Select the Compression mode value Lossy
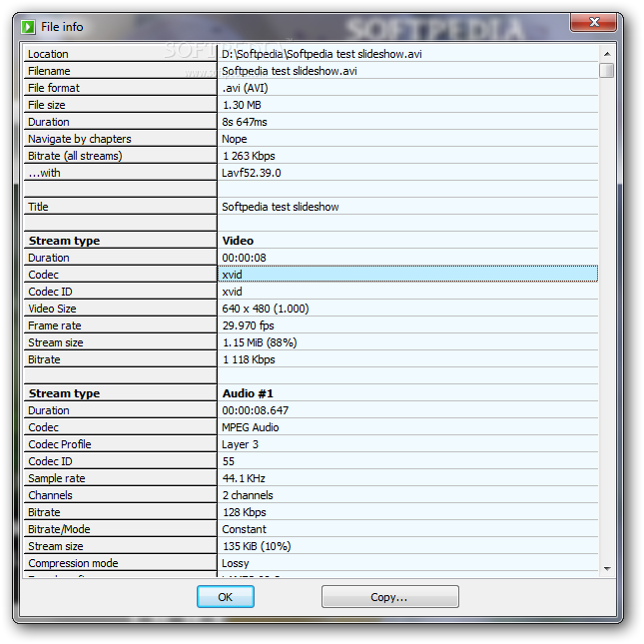 236,563
